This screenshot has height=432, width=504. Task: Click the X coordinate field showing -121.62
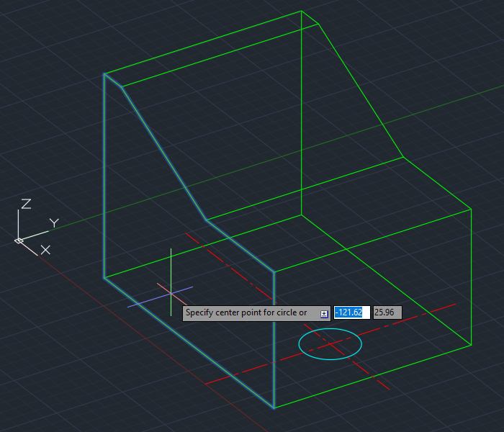351,312
